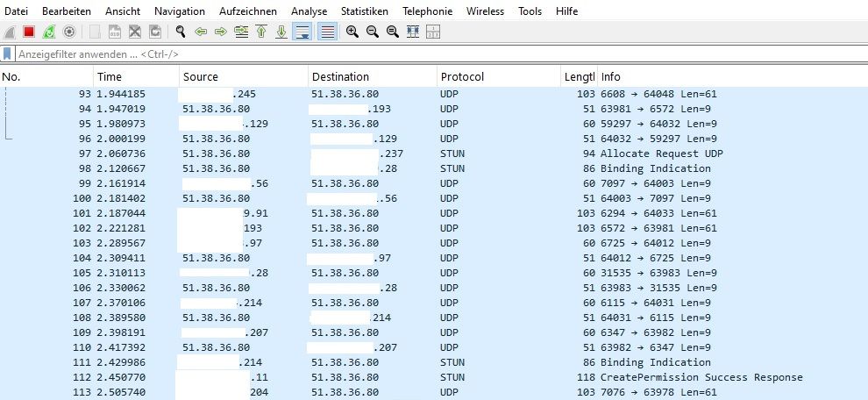Click the display filter bookmark icon
Image resolution: width=868 pixels, height=400 pixels.
(x=7, y=54)
